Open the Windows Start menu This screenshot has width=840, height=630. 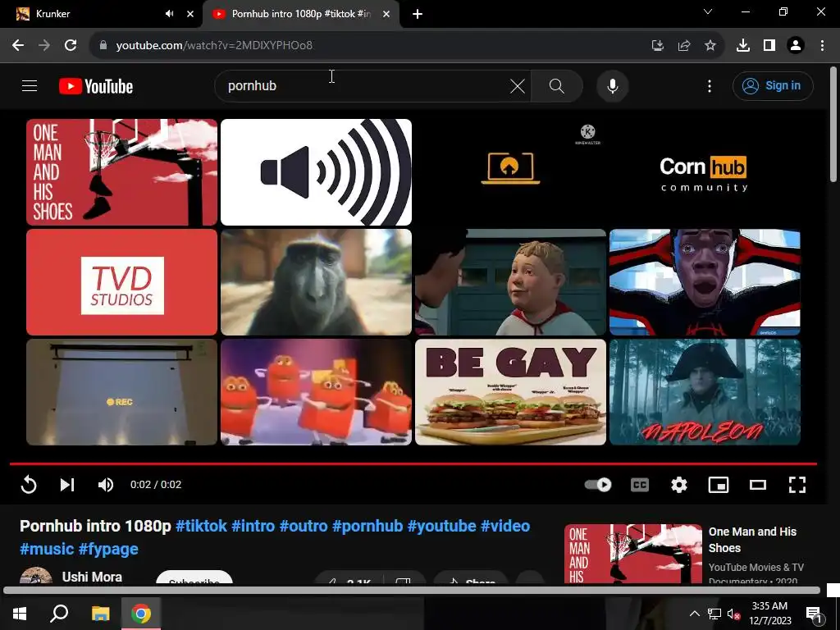pos(20,614)
